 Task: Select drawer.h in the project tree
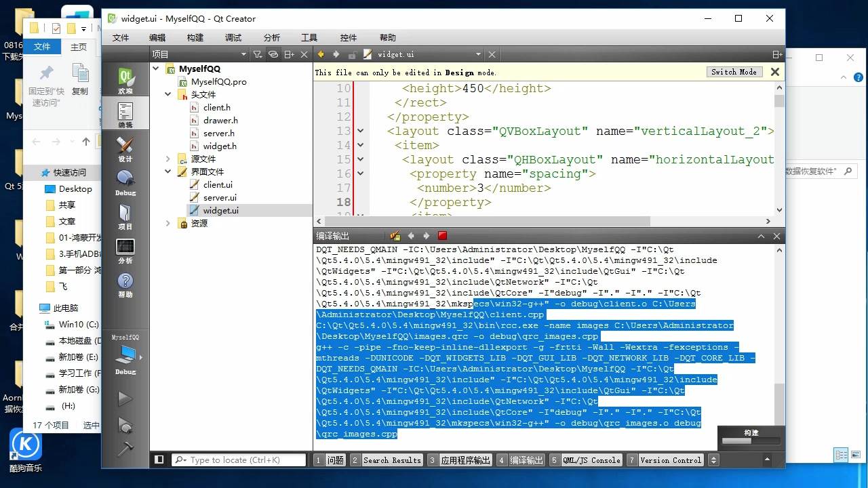pos(220,120)
